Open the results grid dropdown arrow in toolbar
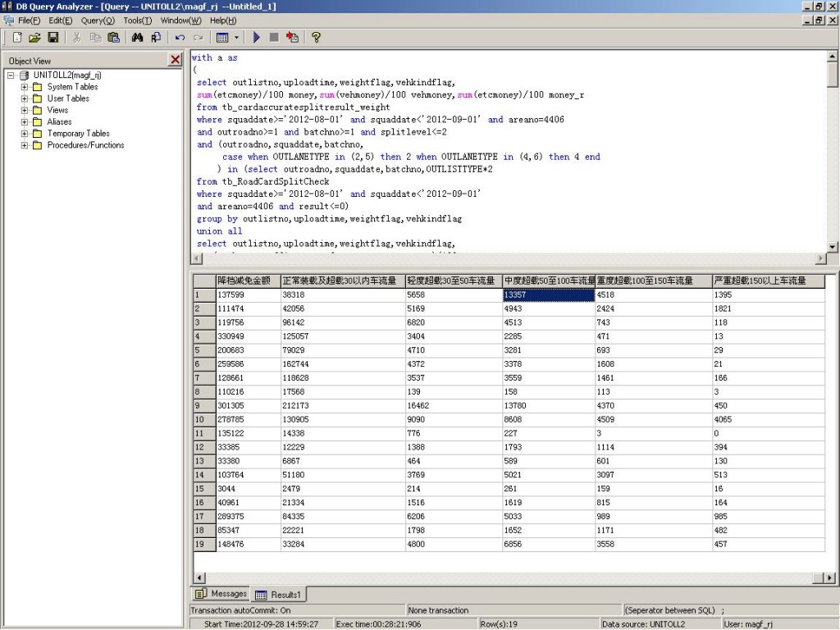Screen dimensions: 840x630 pyautogui.click(x=237, y=37)
